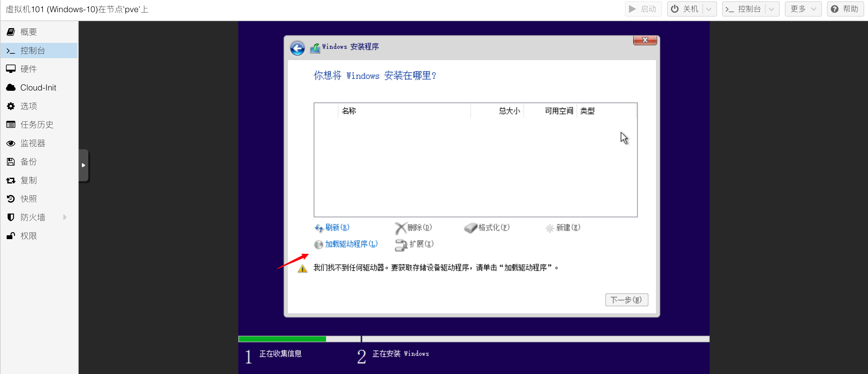The width and height of the screenshot is (868, 374).
Task: Click the green installation progress bar
Action: [282, 339]
